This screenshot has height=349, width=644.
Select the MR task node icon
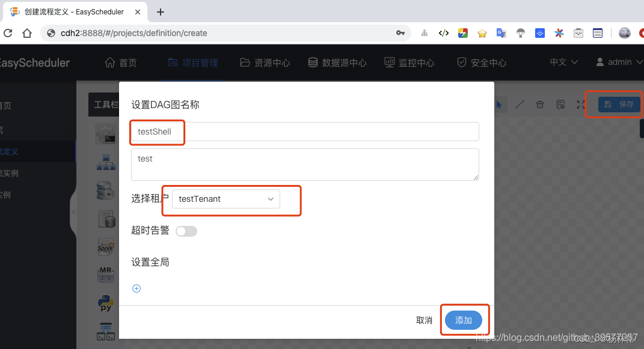coord(106,275)
